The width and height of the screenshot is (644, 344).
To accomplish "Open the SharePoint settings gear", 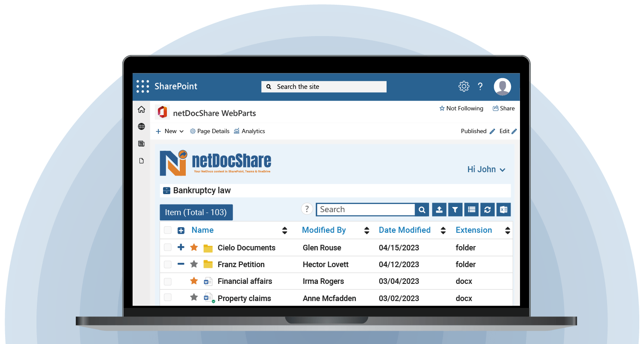I will pos(464,86).
